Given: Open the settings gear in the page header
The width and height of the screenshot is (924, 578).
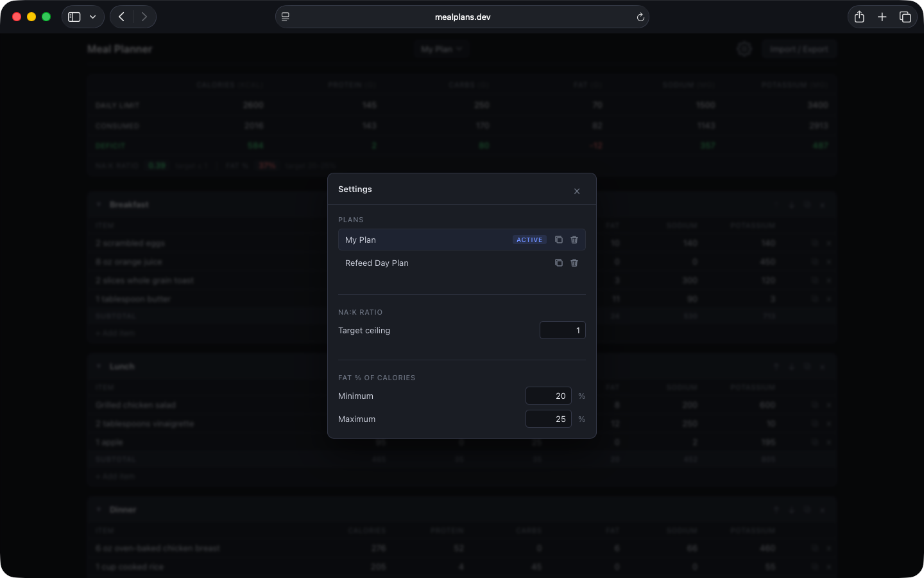Looking at the screenshot, I should tap(744, 49).
